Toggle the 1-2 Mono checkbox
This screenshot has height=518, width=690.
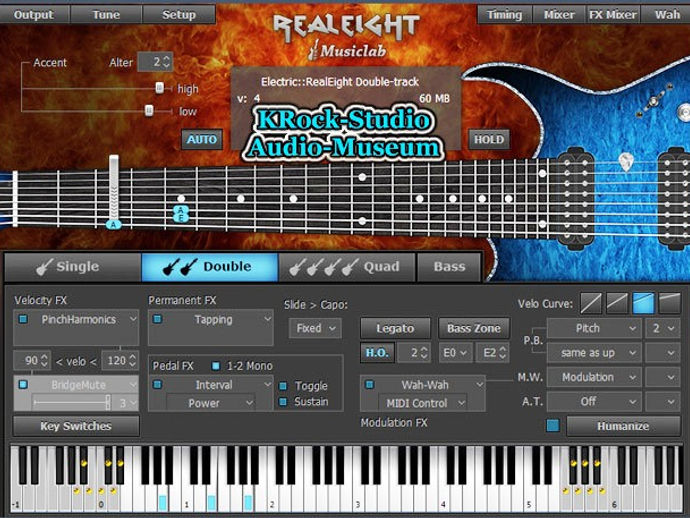pyautogui.click(x=216, y=366)
